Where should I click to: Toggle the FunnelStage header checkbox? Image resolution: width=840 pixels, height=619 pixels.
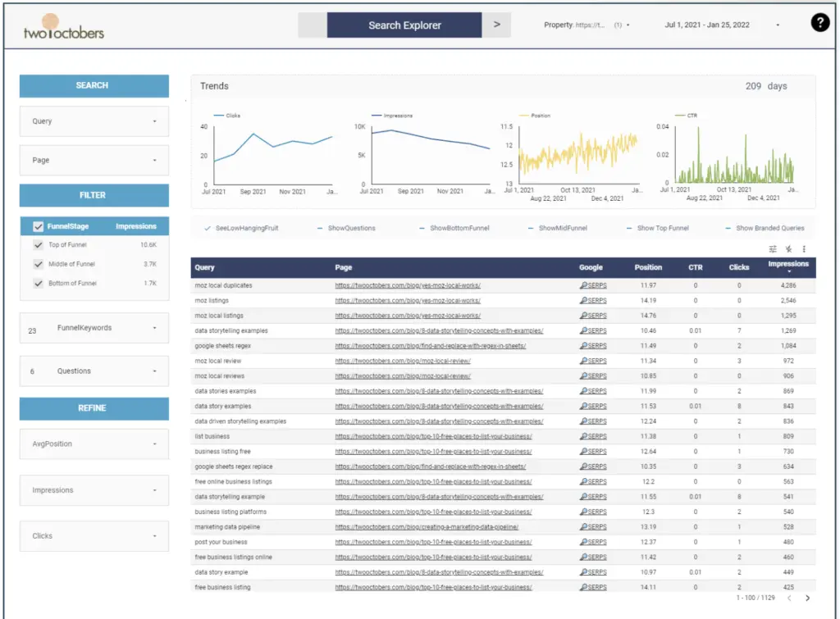click(38, 226)
